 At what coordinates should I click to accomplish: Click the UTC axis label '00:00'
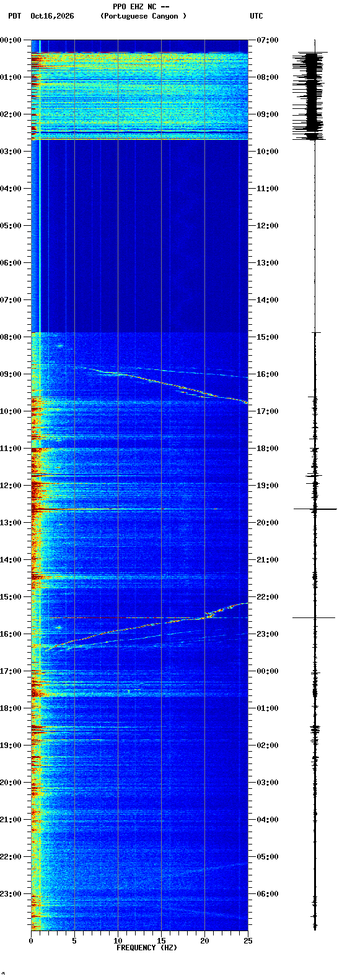coord(268,671)
